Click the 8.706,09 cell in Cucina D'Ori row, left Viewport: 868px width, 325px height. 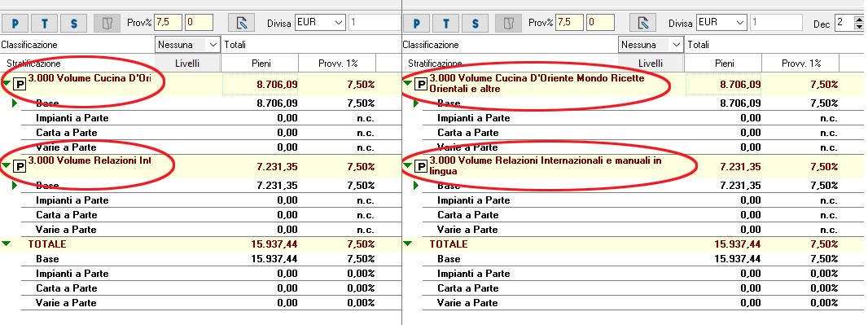260,85
